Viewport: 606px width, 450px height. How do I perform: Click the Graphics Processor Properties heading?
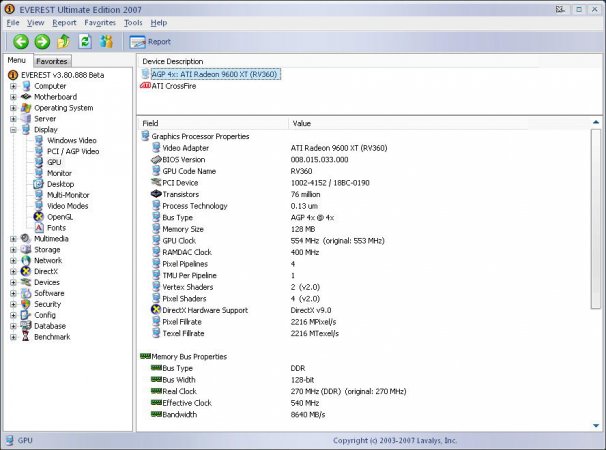click(200, 136)
